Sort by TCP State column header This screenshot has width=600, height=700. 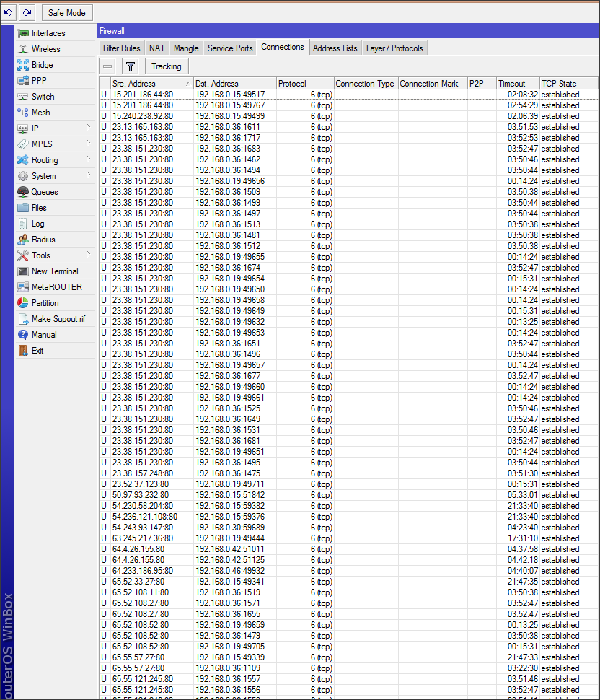click(569, 84)
